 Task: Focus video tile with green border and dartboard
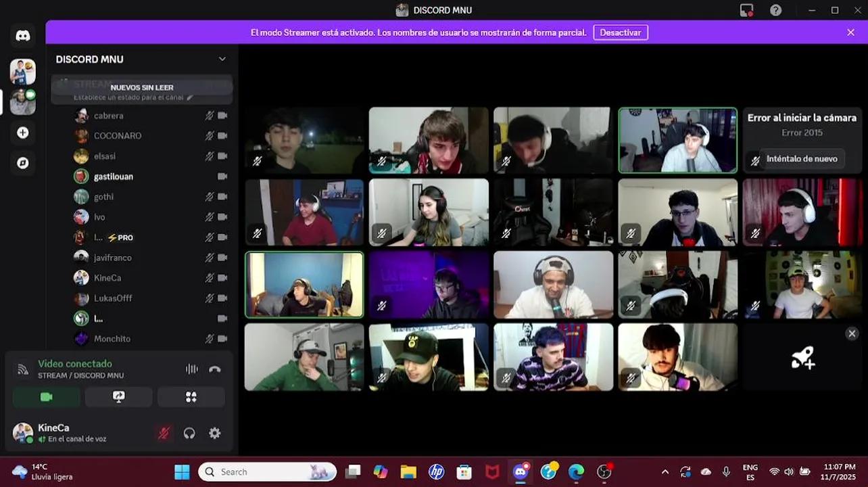677,141
